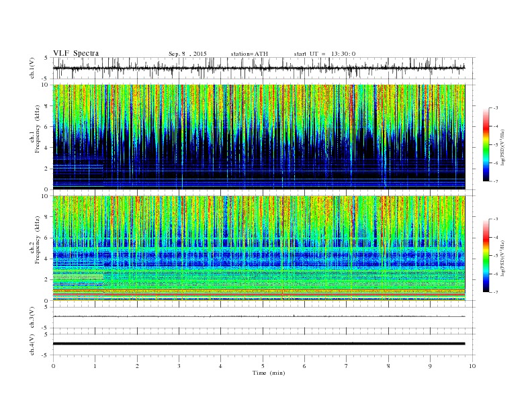Viewport: 532px width, 411px height.
Task: Click the "ch.4(V)" axis label
Action: 32,345
